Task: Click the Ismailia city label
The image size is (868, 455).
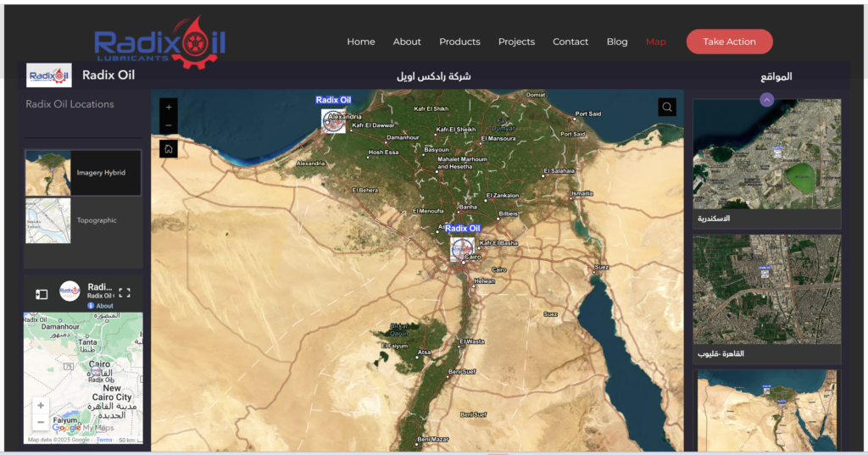Action: (581, 193)
